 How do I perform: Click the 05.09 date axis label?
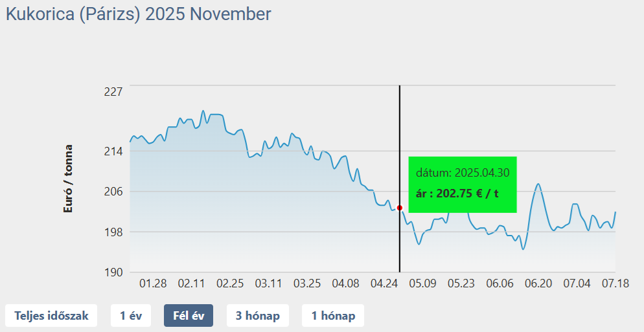[422, 283]
